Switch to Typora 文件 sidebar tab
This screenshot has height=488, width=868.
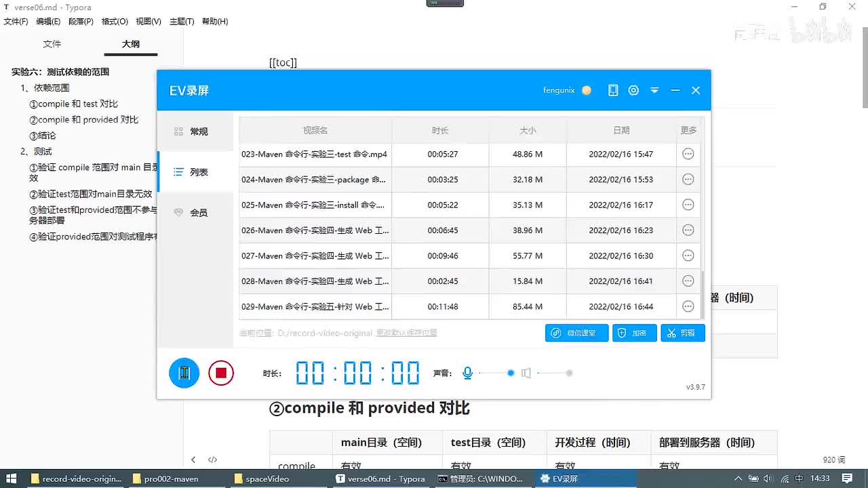tap(52, 44)
